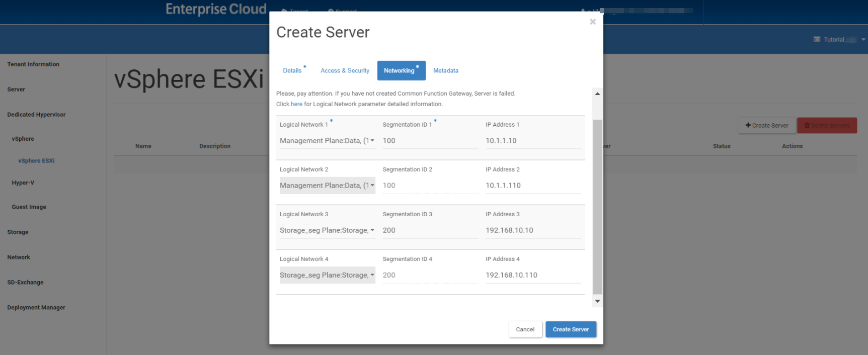Select Hyper-V in the sidebar
The height and width of the screenshot is (355, 868).
click(x=23, y=183)
